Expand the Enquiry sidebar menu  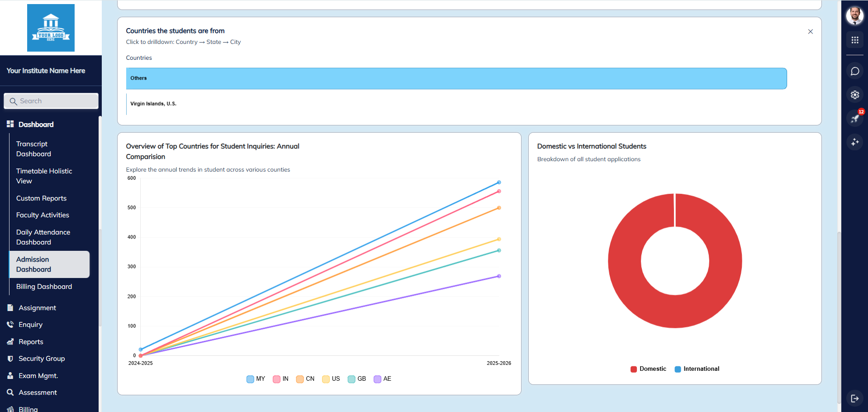click(30, 325)
